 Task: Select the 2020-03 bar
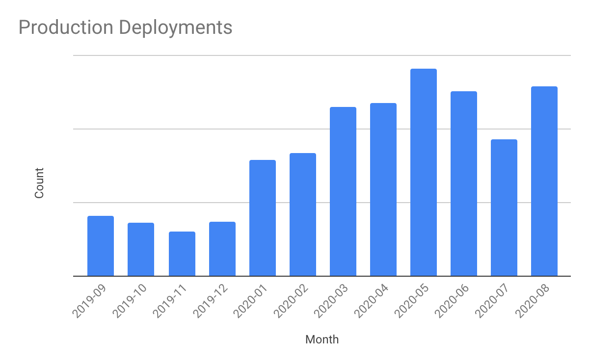coord(343,191)
